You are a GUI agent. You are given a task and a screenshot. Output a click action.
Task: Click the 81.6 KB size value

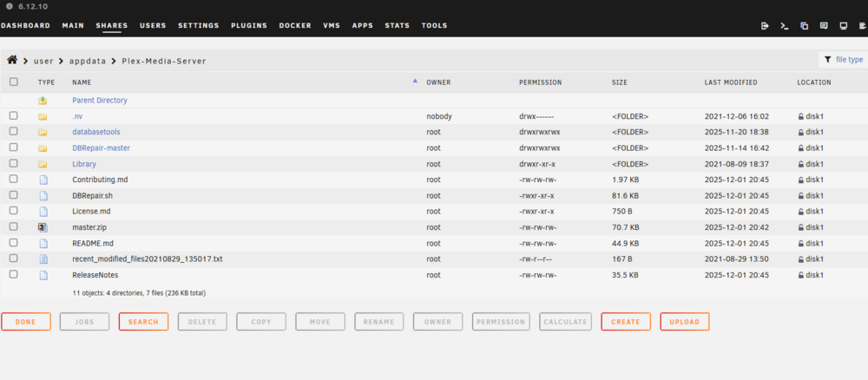click(x=625, y=196)
